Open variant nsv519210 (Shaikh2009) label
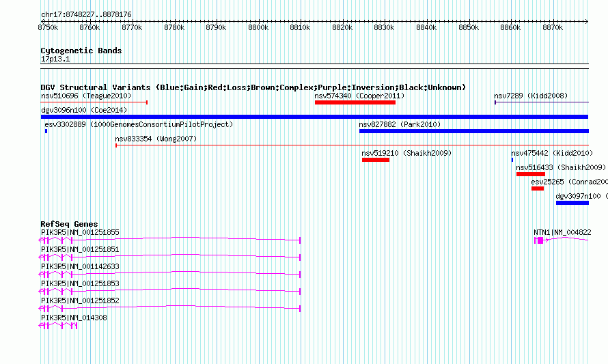This screenshot has width=608, height=364. point(406,153)
